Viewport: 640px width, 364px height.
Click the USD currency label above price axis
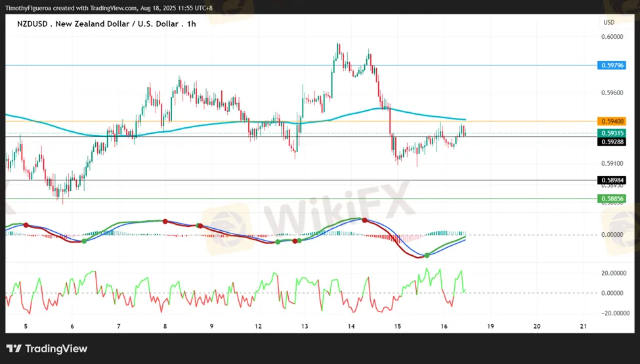[x=608, y=22]
